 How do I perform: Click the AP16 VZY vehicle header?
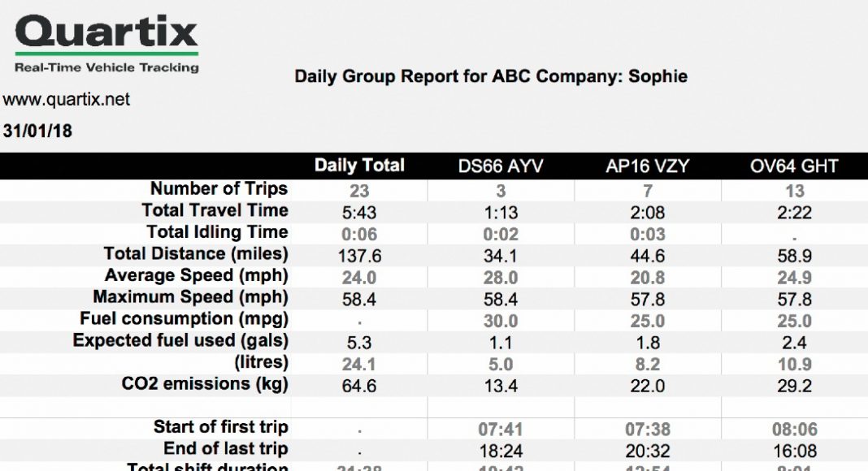pyautogui.click(x=648, y=167)
